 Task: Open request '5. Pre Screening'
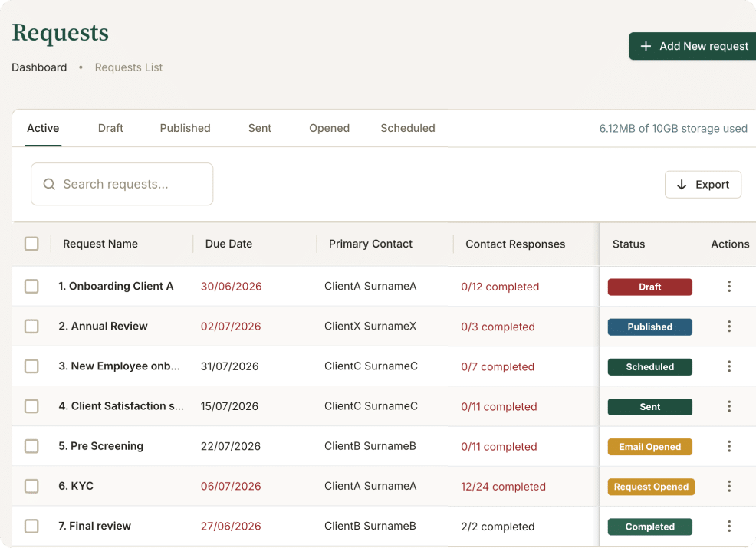coord(100,446)
